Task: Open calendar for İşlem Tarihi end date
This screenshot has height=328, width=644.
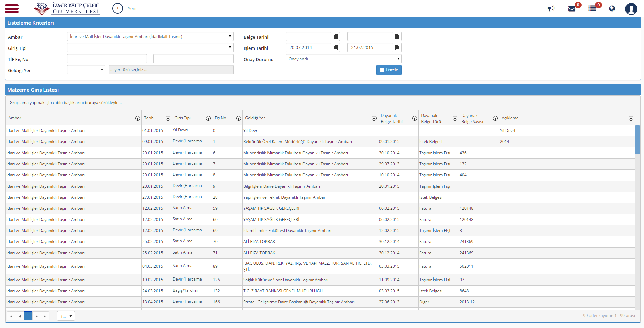Action: coord(397,47)
